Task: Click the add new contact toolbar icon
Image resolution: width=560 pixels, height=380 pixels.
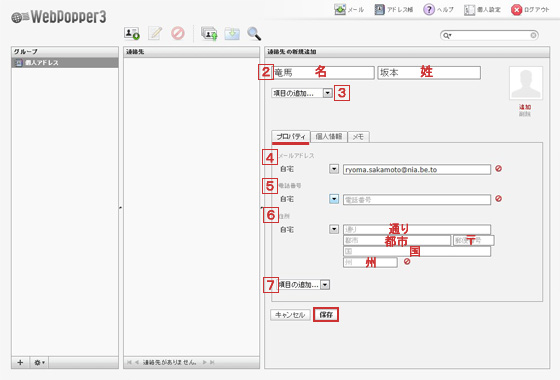Action: coord(132,34)
